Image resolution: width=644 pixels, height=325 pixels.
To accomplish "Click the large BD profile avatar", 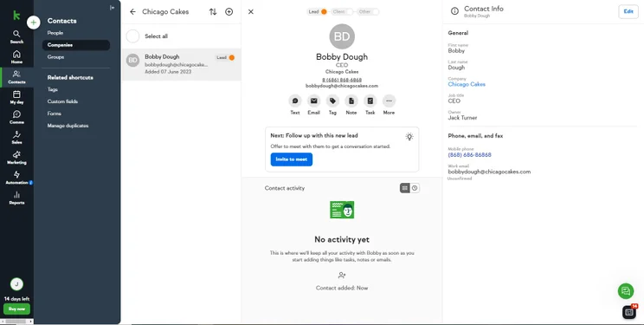I will tap(342, 36).
